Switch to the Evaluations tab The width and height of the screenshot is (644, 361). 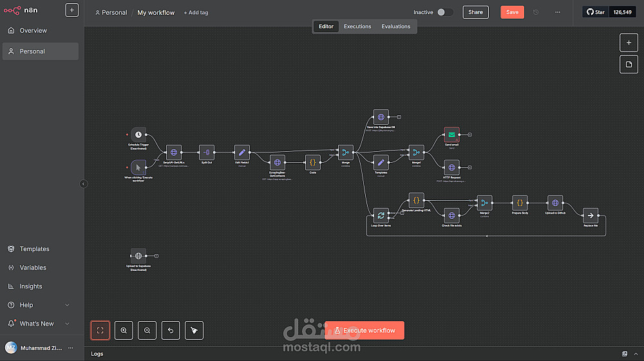pos(395,26)
